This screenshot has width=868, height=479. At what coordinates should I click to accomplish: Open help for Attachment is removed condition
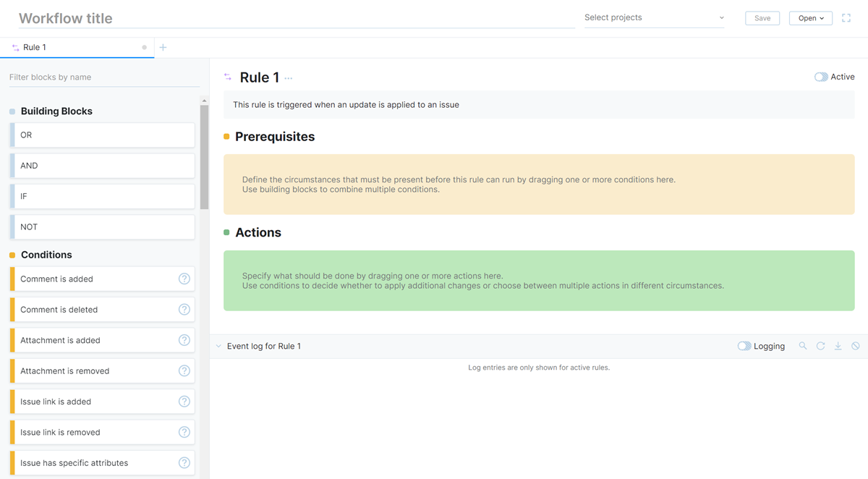[184, 370]
